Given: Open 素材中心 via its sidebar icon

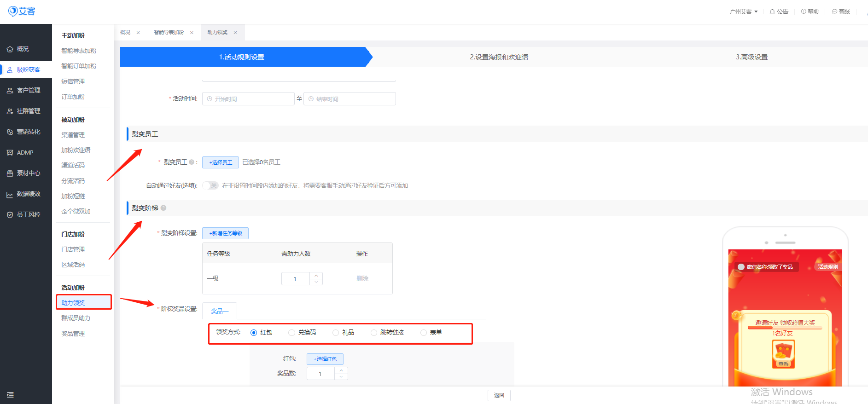Looking at the screenshot, I should pyautogui.click(x=10, y=173).
